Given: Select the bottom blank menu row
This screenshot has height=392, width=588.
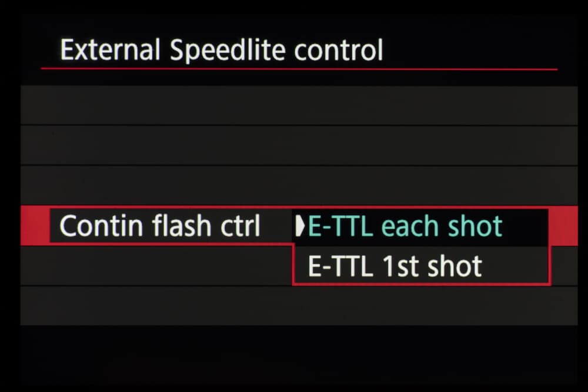Looking at the screenshot, I should click(299, 306).
